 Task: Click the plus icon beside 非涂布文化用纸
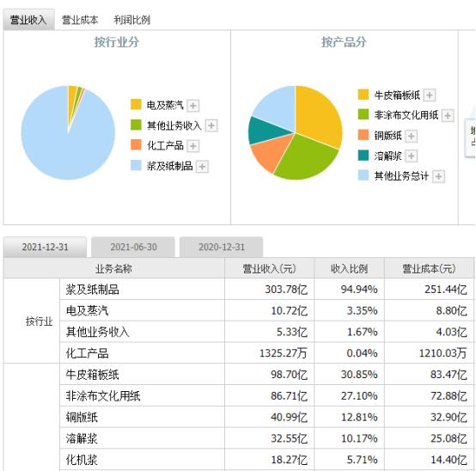tap(448, 115)
